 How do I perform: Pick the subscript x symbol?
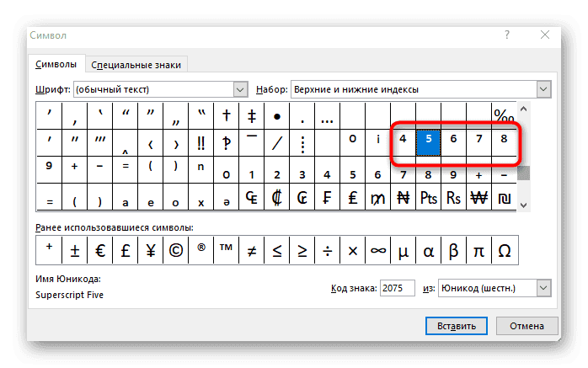[x=201, y=197]
